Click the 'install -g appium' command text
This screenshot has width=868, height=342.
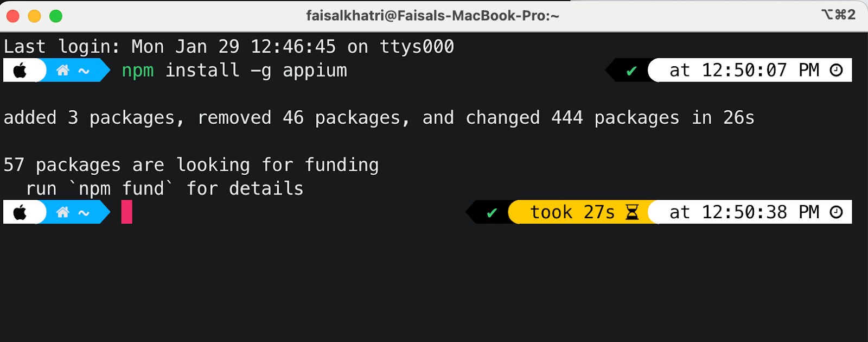[x=256, y=71]
